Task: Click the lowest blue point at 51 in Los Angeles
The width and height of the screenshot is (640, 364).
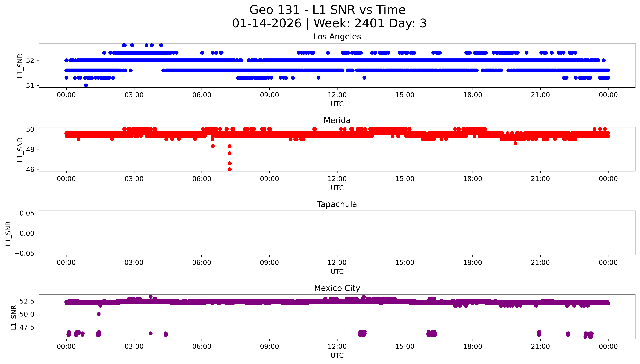Action: (x=86, y=85)
